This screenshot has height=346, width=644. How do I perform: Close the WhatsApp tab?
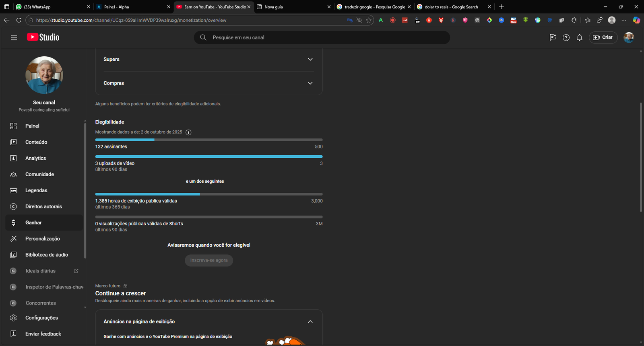pyautogui.click(x=89, y=7)
